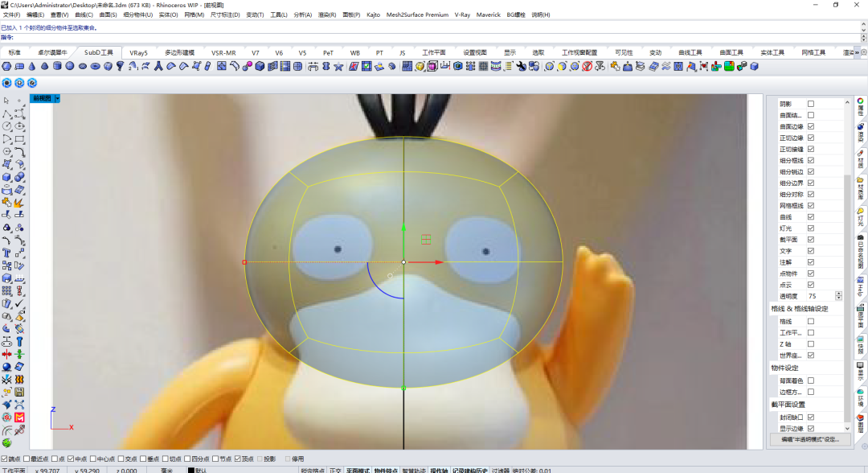The height and width of the screenshot is (473, 868).
Task: Select the pointer arrow tool in left sidebar
Action: pos(6,101)
